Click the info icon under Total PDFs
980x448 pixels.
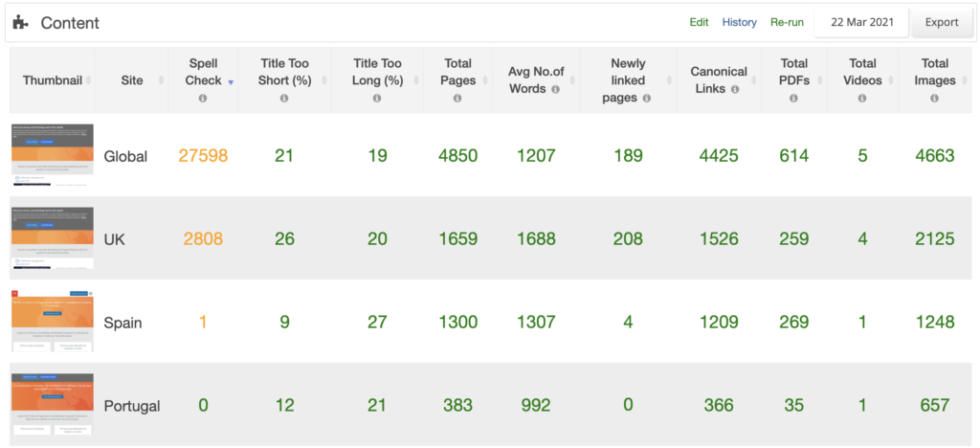coord(793,98)
